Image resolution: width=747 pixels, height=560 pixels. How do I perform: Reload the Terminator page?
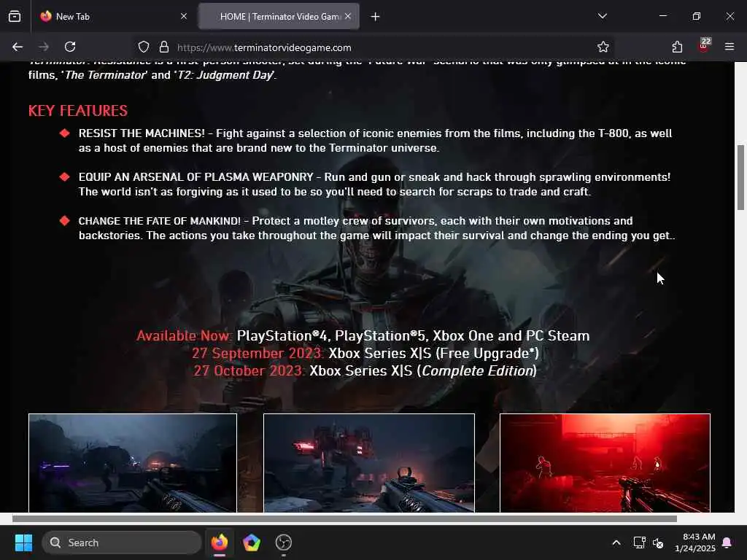click(70, 47)
